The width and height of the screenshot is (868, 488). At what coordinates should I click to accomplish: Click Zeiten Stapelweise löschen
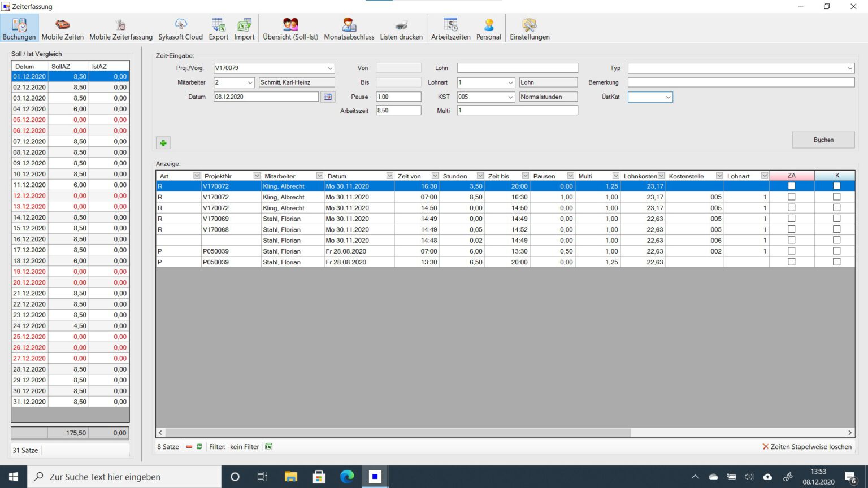click(807, 447)
